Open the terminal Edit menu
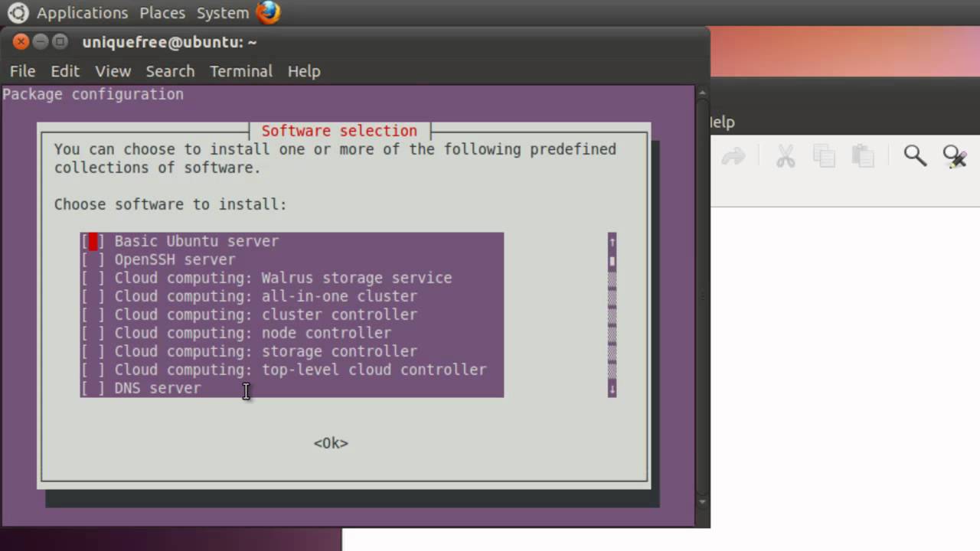980x551 pixels. point(65,71)
